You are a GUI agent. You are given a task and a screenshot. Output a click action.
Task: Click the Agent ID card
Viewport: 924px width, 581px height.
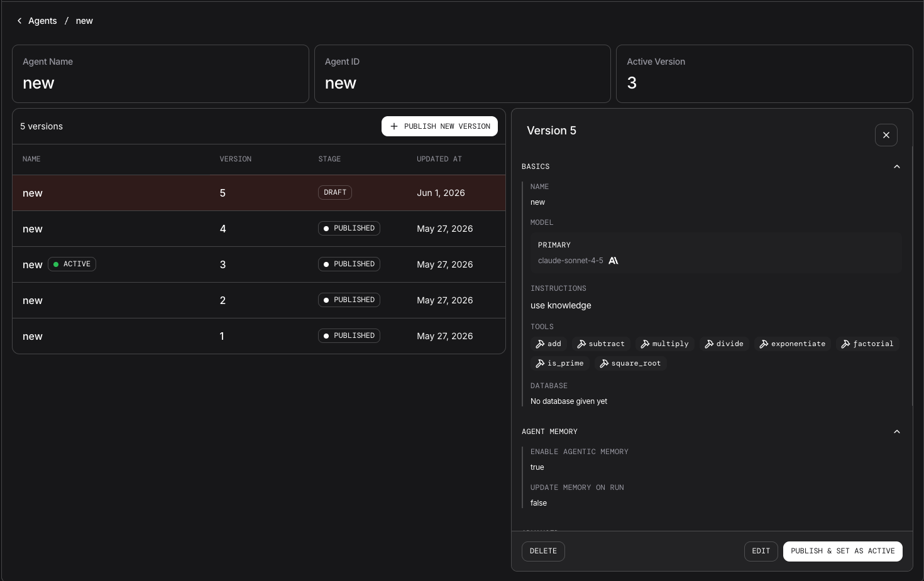(x=463, y=73)
